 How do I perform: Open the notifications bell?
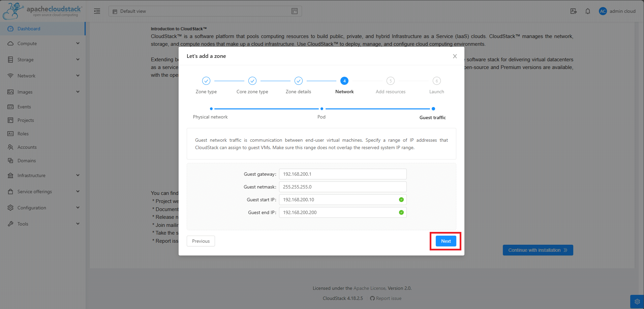tap(588, 11)
